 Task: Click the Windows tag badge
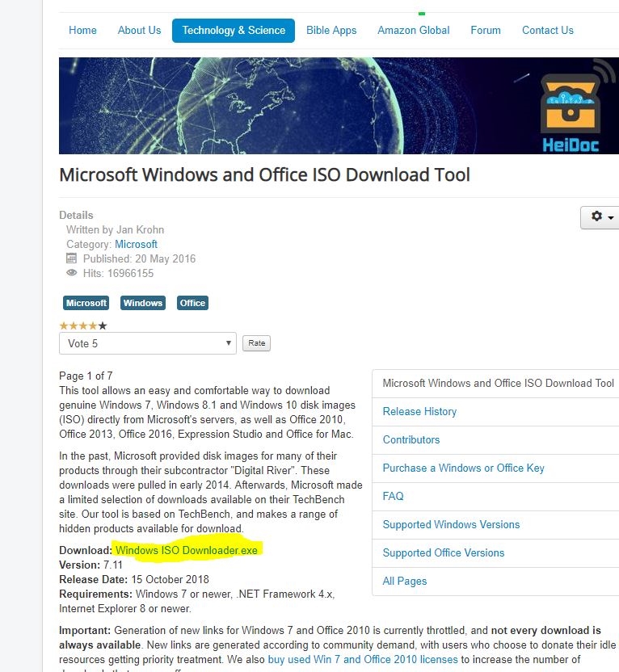[x=143, y=303]
